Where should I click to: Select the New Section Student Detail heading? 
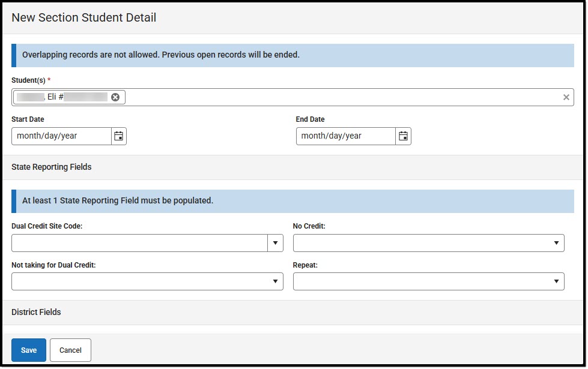coord(82,17)
